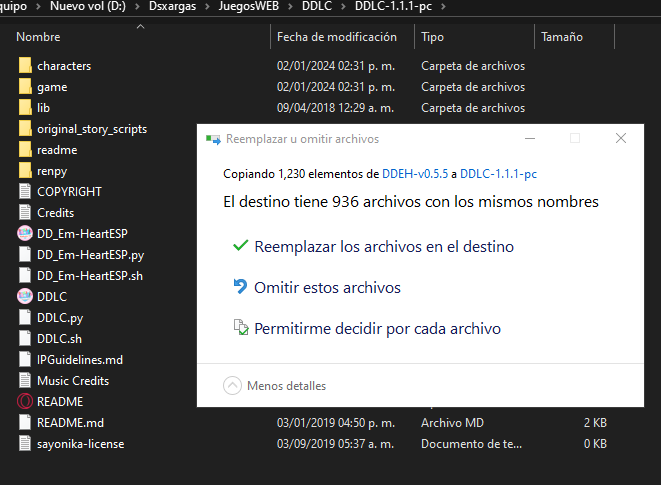Image resolution: width=661 pixels, height=485 pixels.
Task: Open the DDLC-1.1.1-pc destination link
Action: tap(498, 174)
